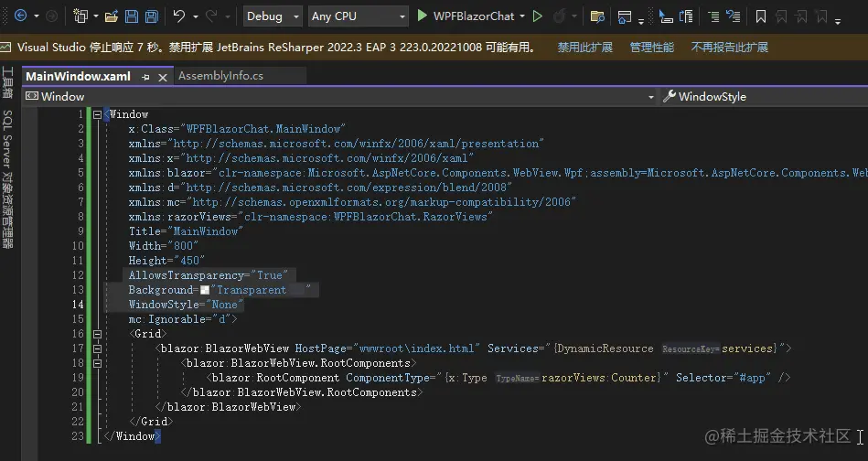Open the Navigate Backward history dropdown
868x461 pixels.
point(37,16)
